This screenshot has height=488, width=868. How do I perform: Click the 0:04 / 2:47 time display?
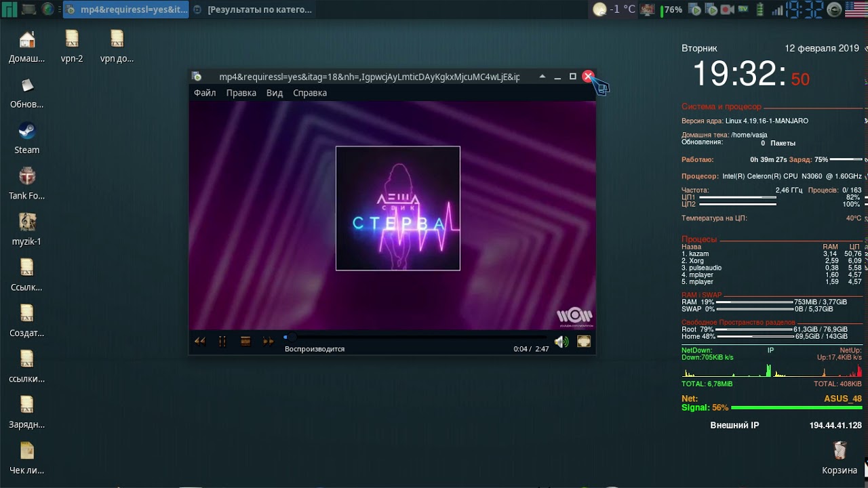pos(531,349)
